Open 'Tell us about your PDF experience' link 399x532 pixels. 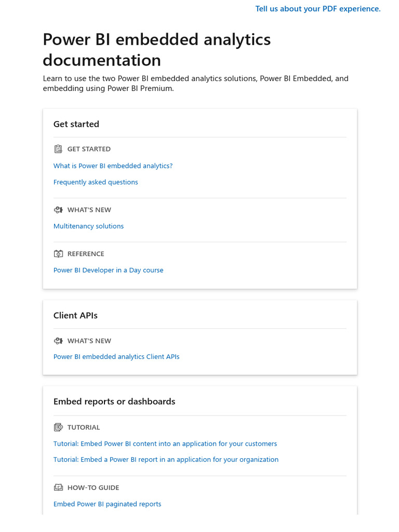click(318, 9)
